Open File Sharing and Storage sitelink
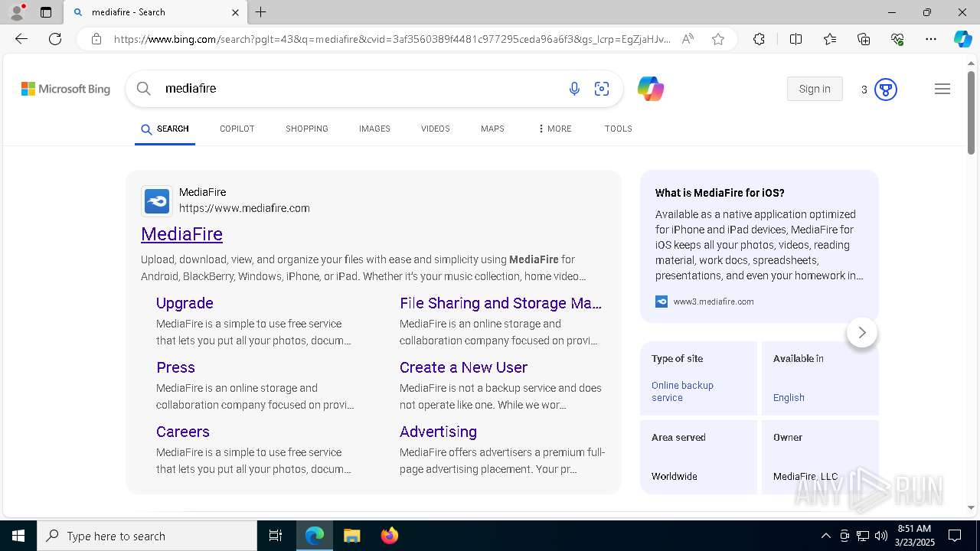The image size is (980, 551). pos(501,303)
